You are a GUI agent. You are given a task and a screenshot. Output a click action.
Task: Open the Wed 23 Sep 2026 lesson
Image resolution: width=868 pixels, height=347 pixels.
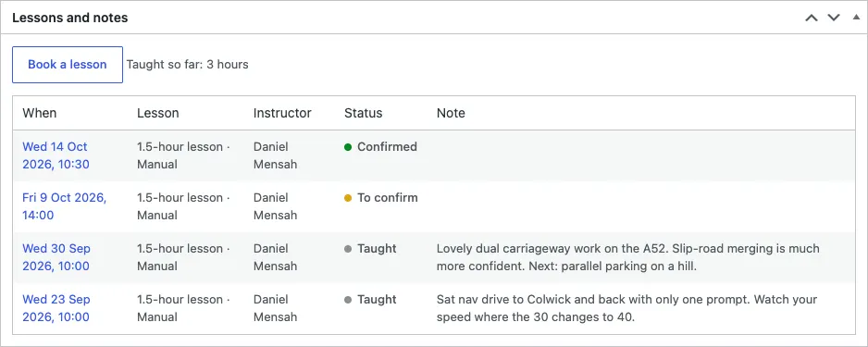coord(56,308)
